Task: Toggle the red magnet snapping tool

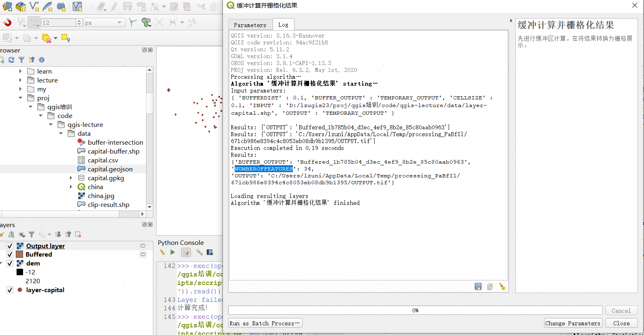Action: point(7,22)
